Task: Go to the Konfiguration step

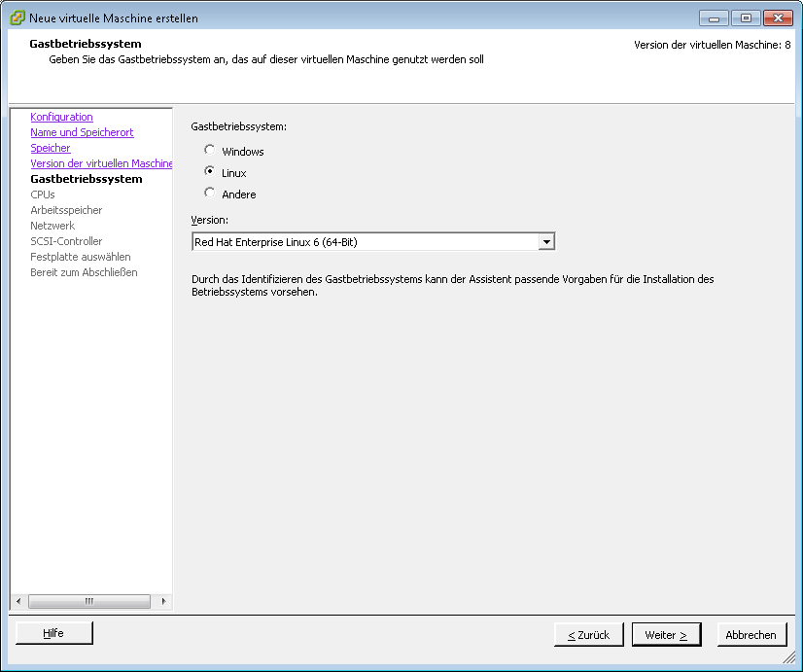Action: (x=61, y=117)
